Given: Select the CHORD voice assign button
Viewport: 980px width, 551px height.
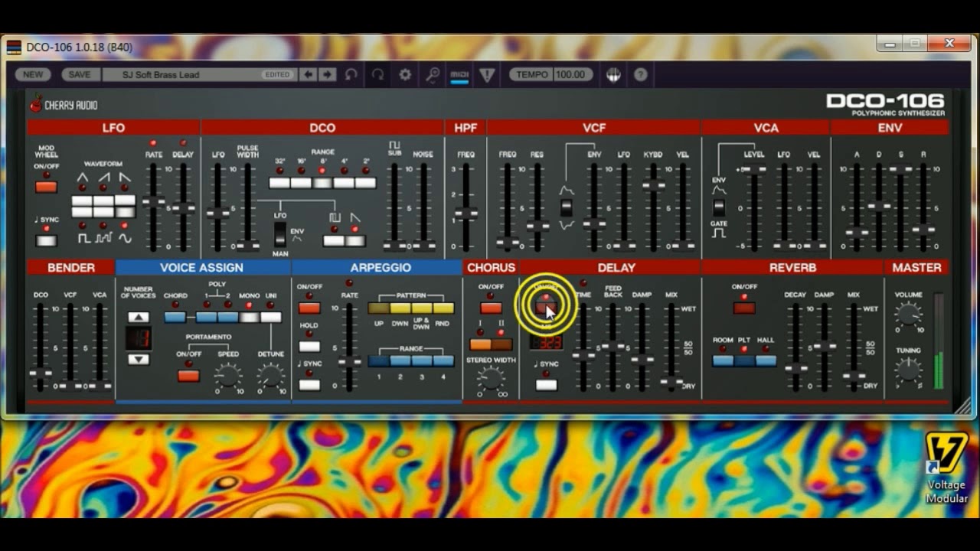Looking at the screenshot, I should coord(175,317).
